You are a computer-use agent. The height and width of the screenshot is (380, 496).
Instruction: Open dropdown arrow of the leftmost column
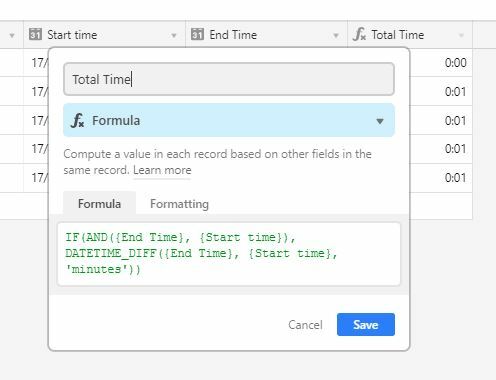(x=12, y=35)
